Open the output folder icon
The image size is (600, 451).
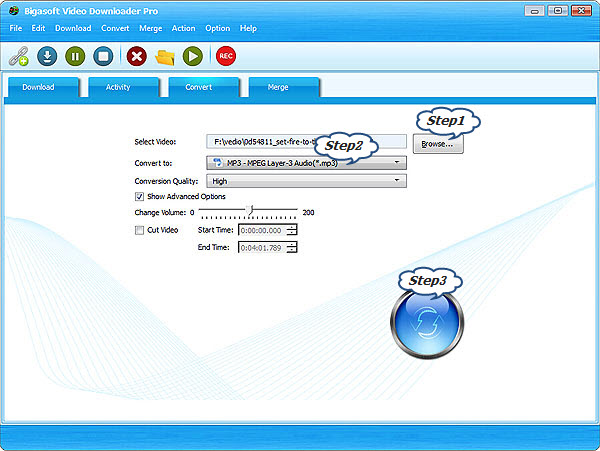(165, 57)
